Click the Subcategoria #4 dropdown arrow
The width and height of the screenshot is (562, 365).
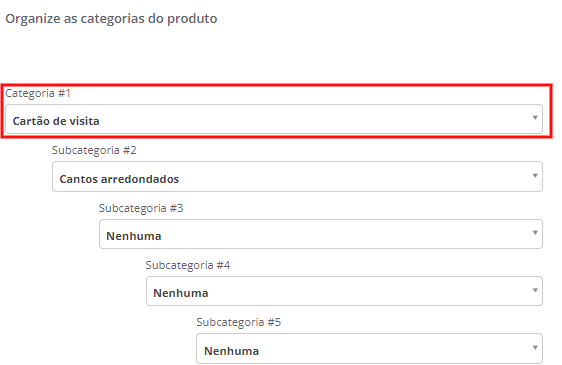(x=535, y=290)
